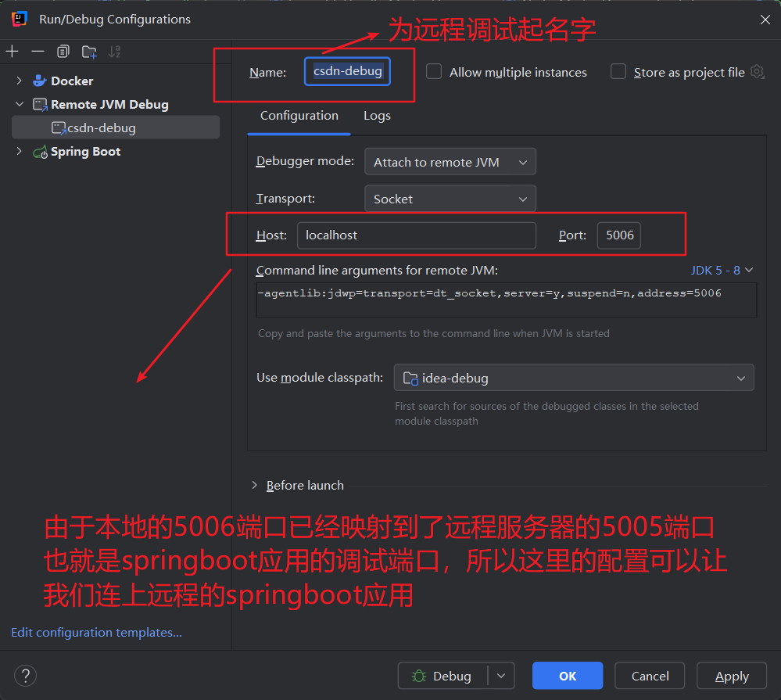Viewport: 781px width, 700px height.
Task: Open Edit configuration templates link
Action: (96, 633)
